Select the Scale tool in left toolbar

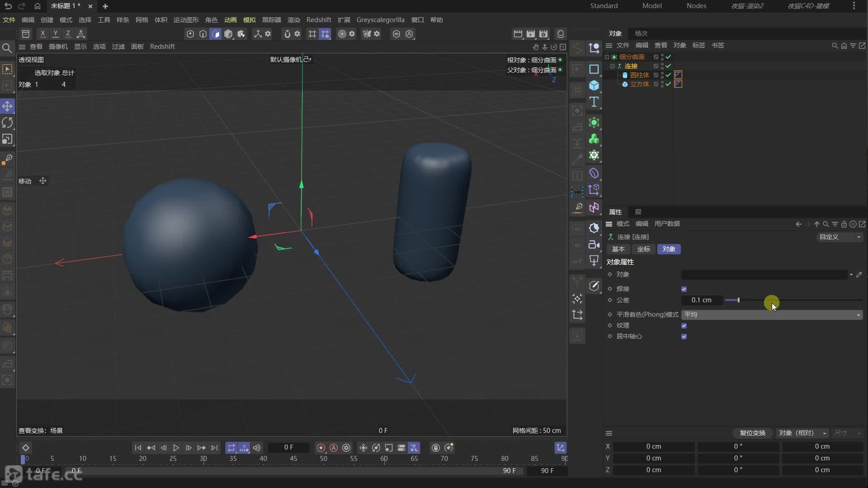tap(7, 139)
